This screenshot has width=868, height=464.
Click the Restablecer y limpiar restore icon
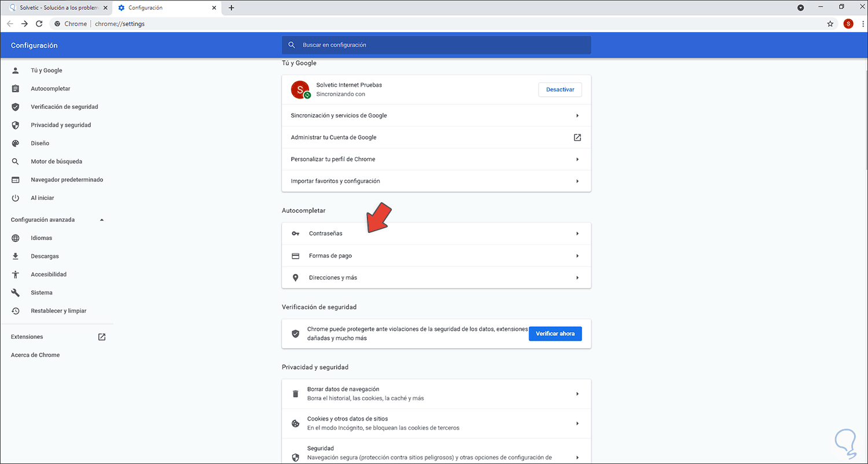point(16,311)
